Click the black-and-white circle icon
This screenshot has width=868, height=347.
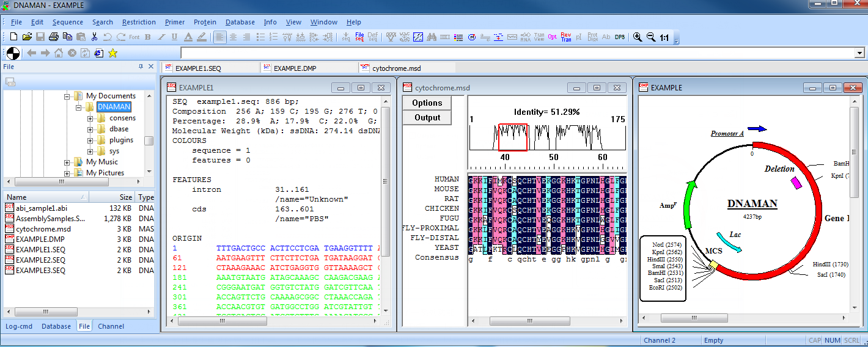[x=13, y=53]
